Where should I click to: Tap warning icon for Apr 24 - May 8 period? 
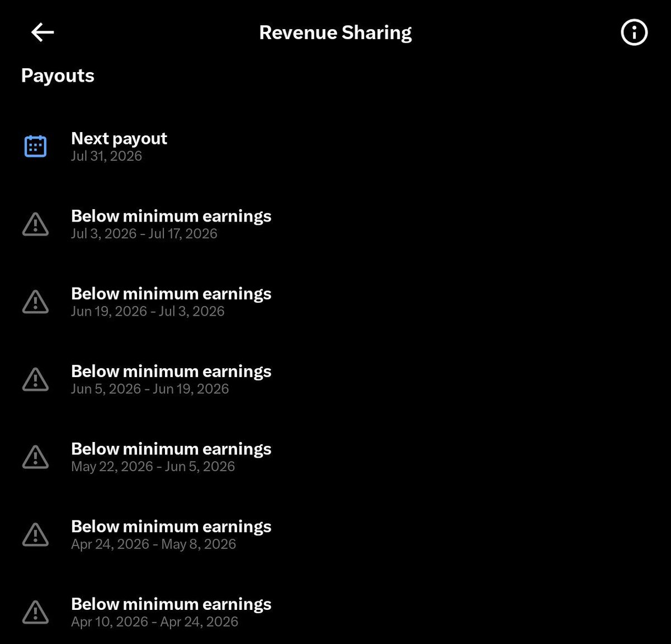tap(35, 534)
